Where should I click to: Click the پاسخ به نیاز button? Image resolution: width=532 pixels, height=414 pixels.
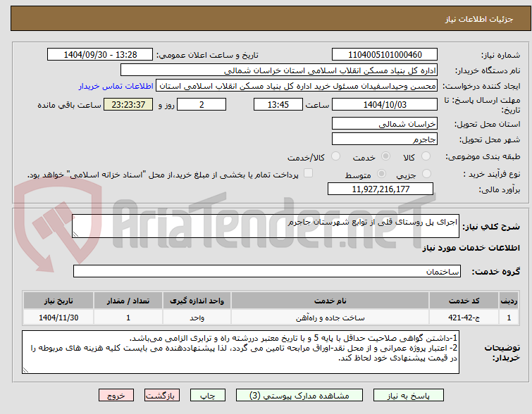tap(409, 396)
